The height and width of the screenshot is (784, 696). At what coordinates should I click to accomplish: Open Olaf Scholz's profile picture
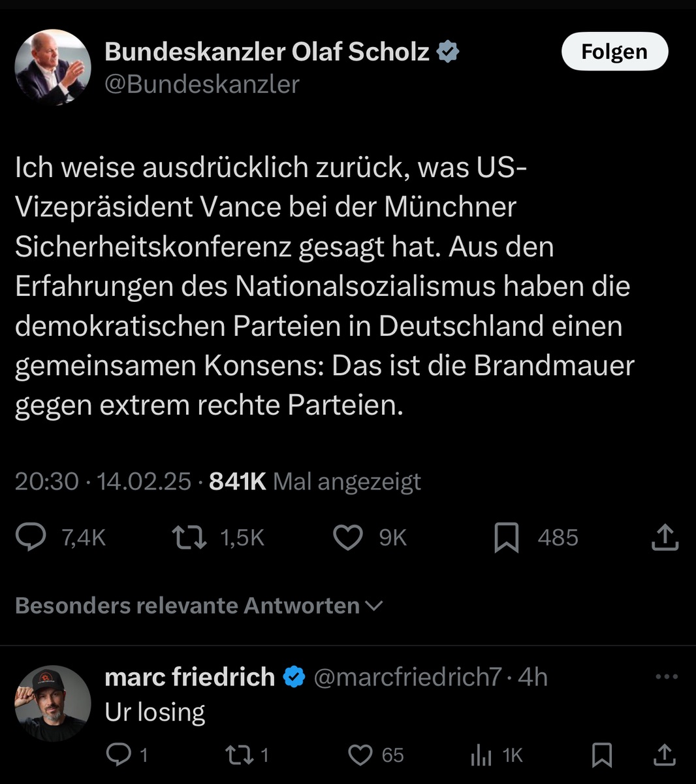[x=53, y=67]
